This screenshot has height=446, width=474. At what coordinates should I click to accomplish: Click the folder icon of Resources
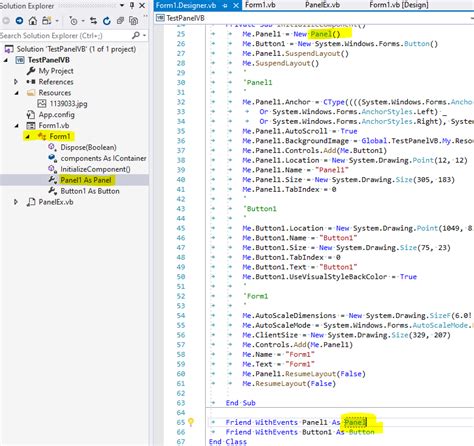(31, 93)
